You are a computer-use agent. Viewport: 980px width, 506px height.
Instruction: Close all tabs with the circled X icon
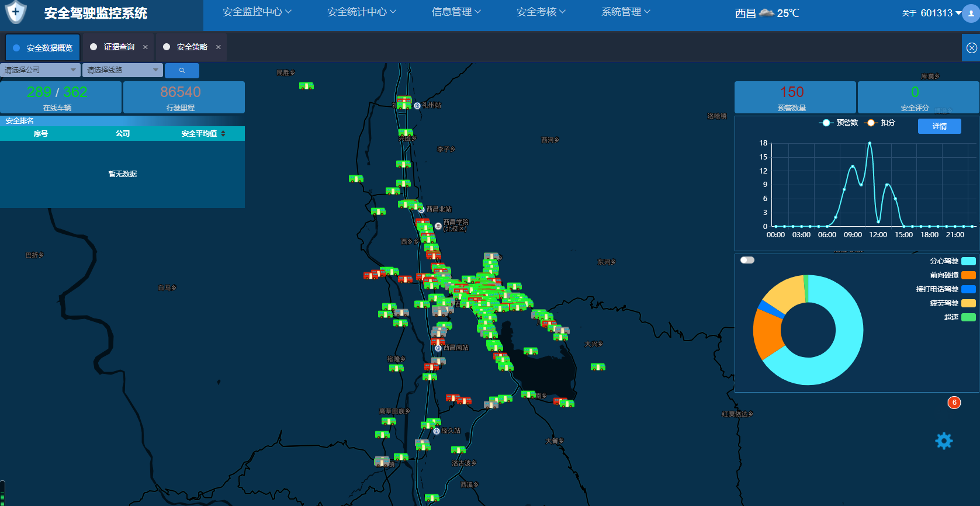pyautogui.click(x=971, y=48)
